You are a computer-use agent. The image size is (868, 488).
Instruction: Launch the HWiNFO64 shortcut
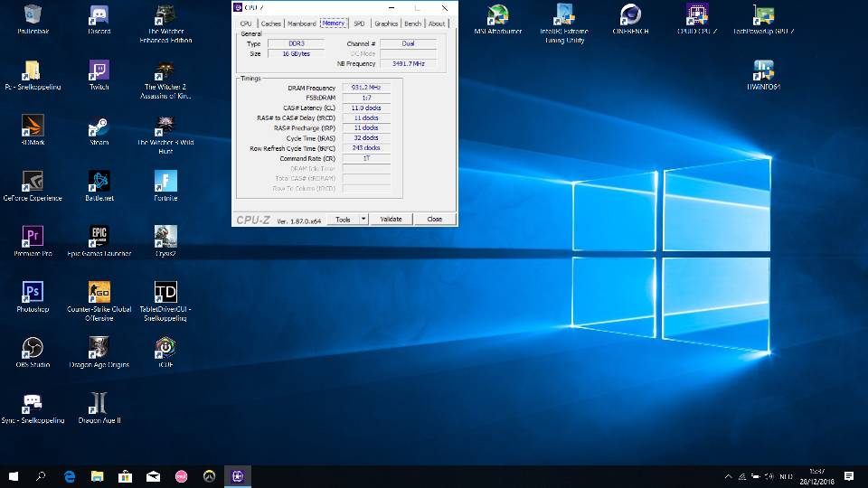(763, 75)
